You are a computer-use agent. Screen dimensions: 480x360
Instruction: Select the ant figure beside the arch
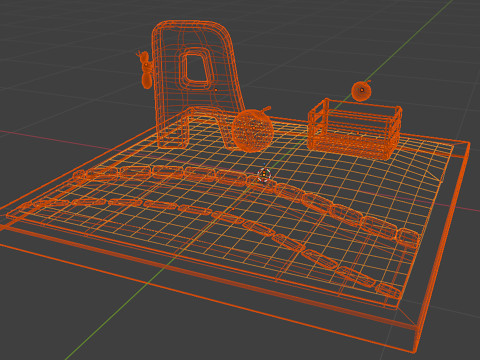pos(145,70)
